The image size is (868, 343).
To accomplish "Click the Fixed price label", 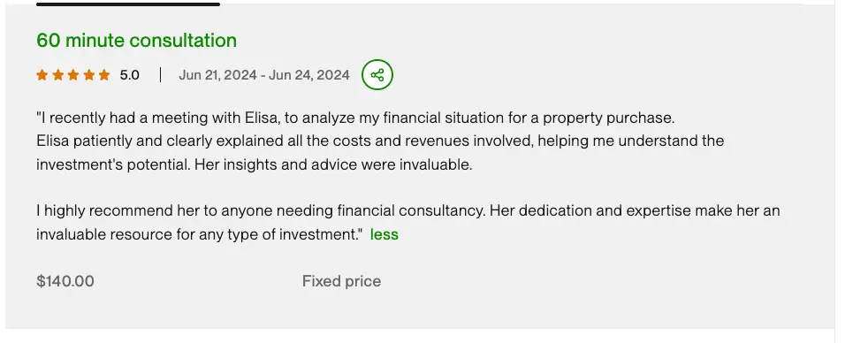I will tap(341, 282).
